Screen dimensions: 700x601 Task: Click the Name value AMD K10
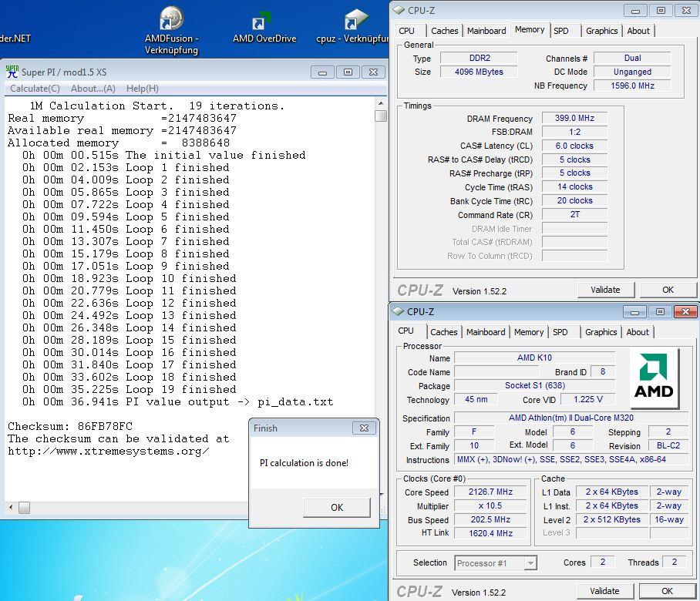pos(535,358)
